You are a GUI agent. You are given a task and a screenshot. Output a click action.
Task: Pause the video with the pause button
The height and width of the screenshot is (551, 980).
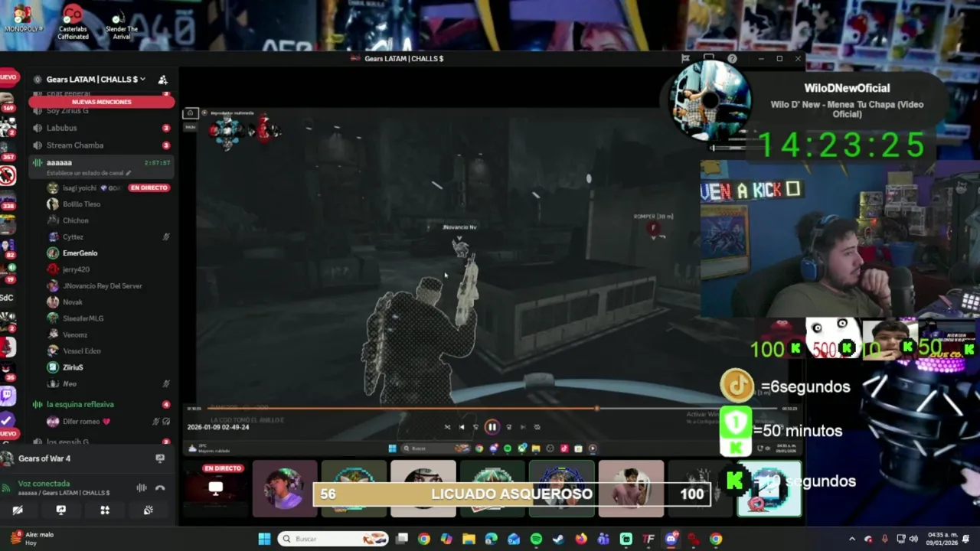(x=492, y=427)
